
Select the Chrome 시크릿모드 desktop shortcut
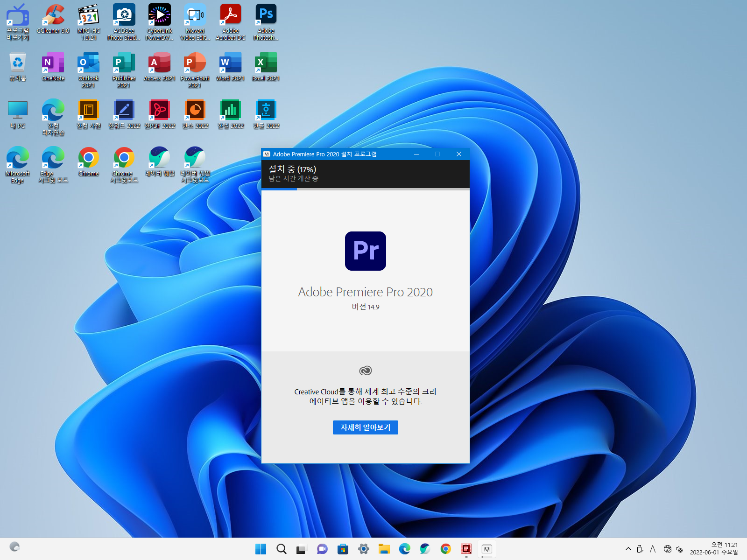(124, 165)
